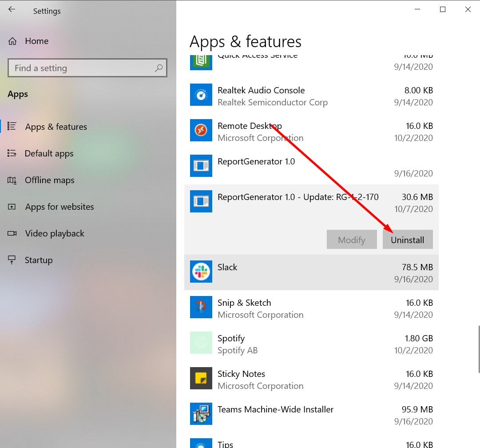Click the Startup icon

pos(12,260)
